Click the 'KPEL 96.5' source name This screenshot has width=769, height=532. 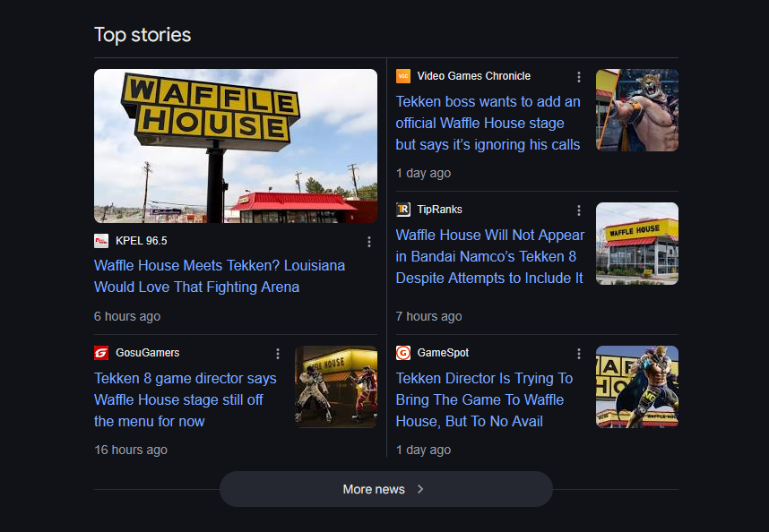(142, 241)
